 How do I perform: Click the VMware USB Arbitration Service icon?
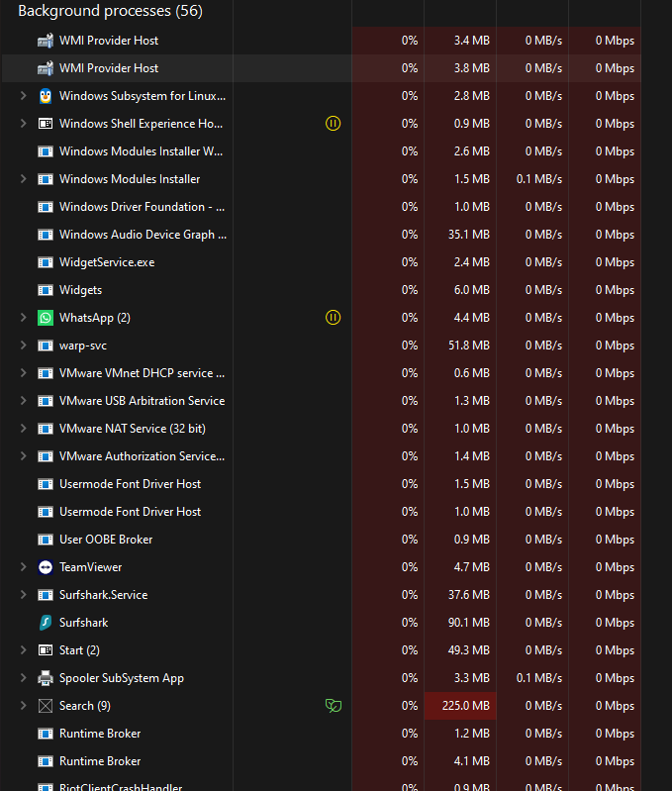pyautogui.click(x=46, y=401)
